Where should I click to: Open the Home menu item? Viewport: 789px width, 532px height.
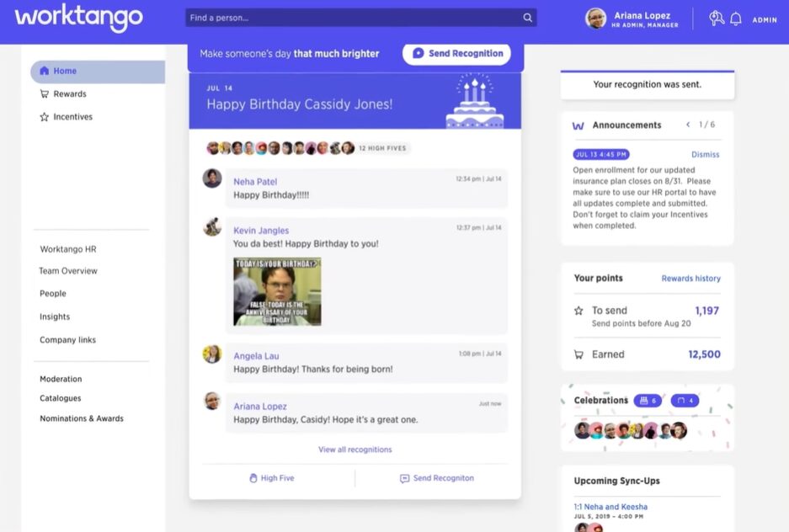click(x=98, y=72)
